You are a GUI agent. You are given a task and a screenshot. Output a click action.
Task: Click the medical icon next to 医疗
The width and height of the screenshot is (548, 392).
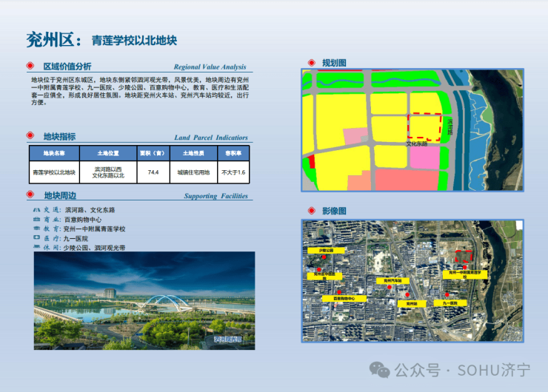tap(38, 239)
